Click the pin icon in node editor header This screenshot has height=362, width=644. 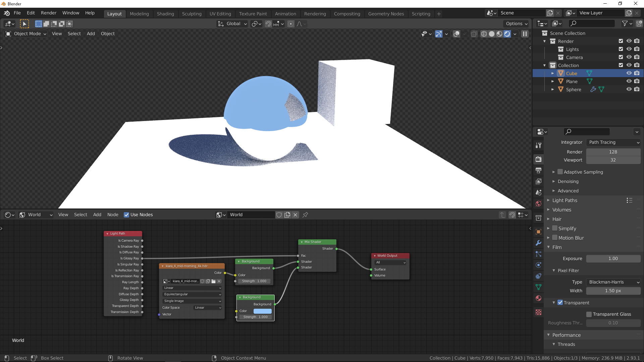coord(305,215)
